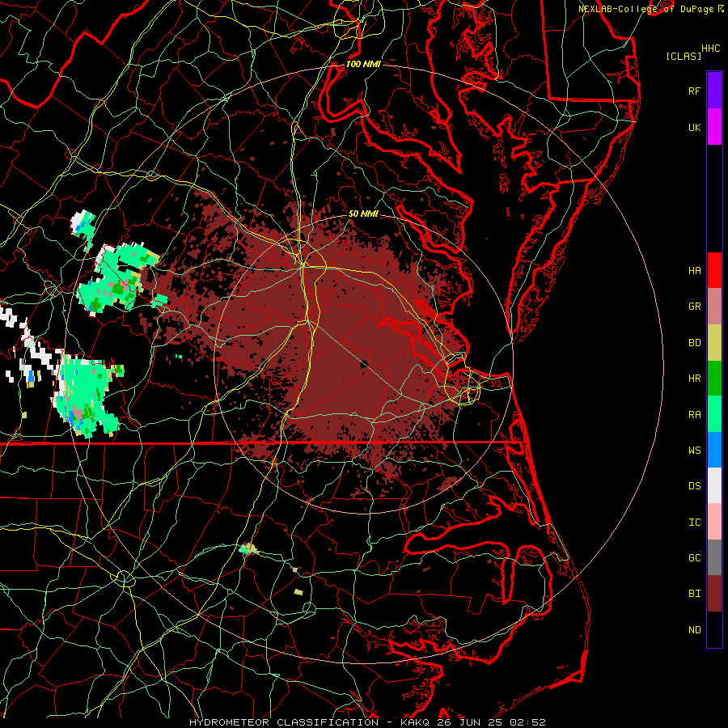Viewport: 728px width, 728px height.
Task: Click the RF purple legend swatch
Action: 714,91
